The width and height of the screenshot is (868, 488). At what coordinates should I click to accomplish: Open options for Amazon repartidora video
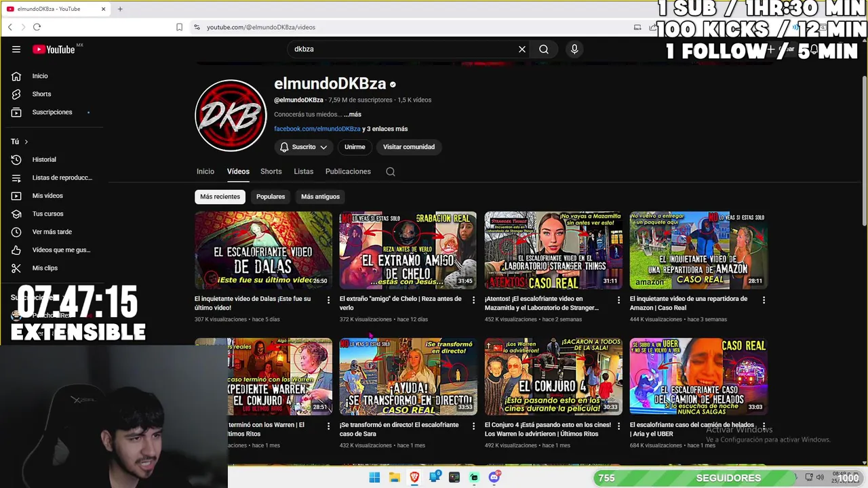tap(764, 300)
